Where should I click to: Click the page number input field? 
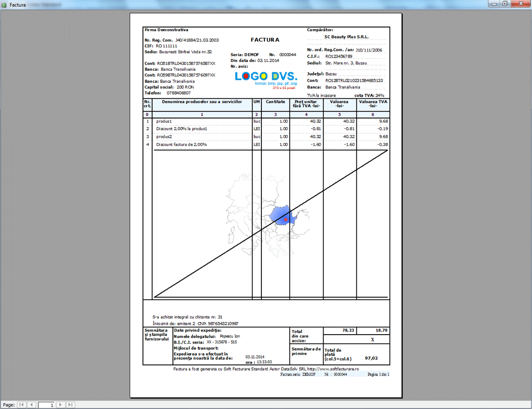46,404
